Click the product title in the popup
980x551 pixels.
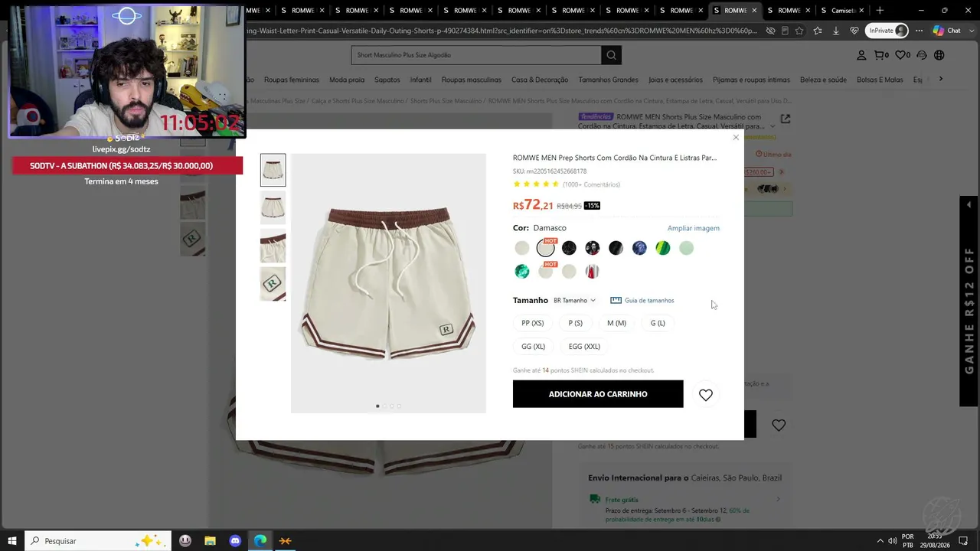pos(615,158)
